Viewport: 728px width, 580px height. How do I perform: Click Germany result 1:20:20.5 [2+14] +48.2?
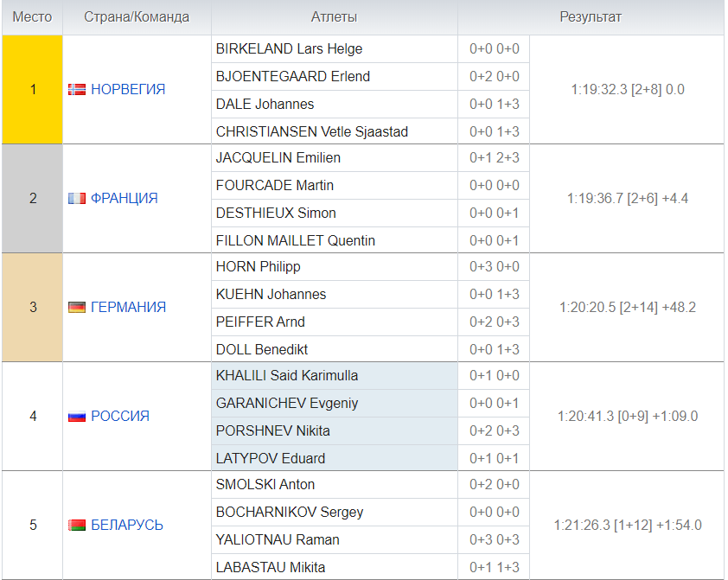tap(628, 307)
